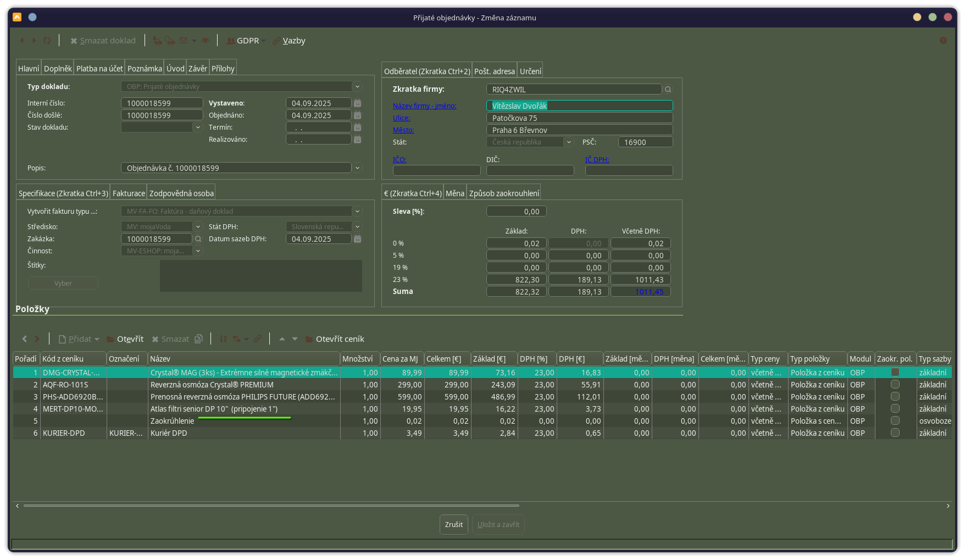Open the Fakturace tab
This screenshot has height=560, width=965.
[129, 193]
